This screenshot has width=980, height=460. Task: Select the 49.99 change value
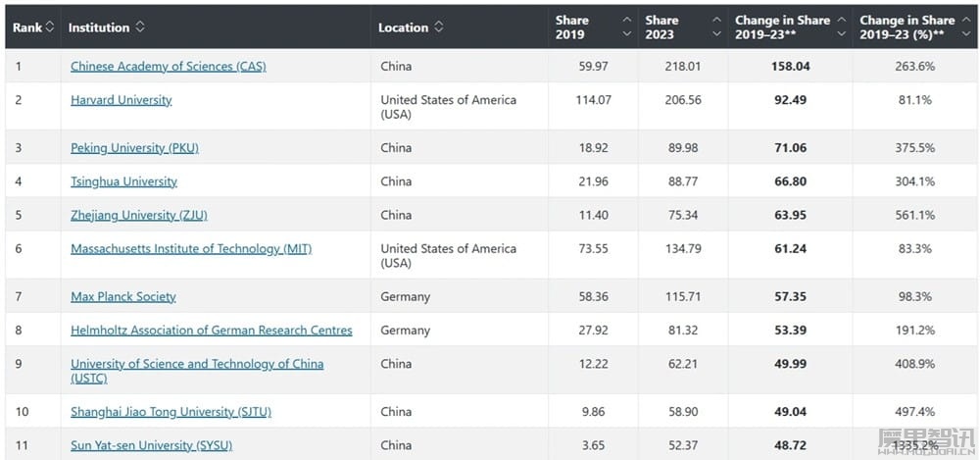[791, 364]
